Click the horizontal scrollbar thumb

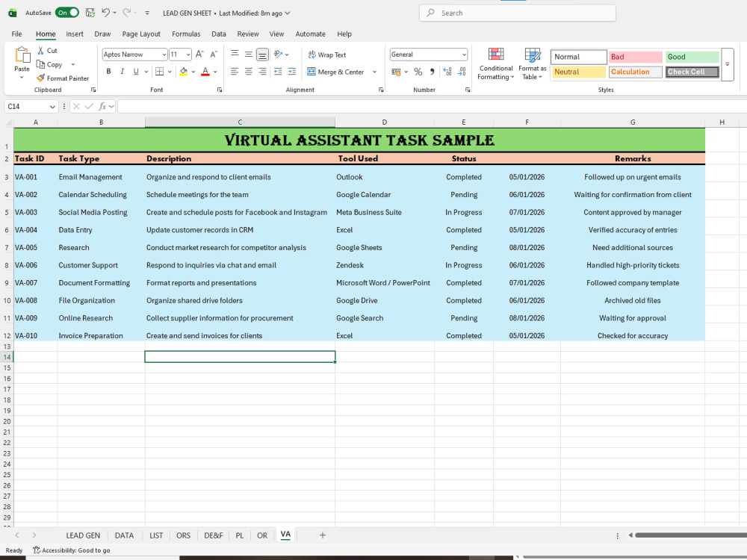691,535
